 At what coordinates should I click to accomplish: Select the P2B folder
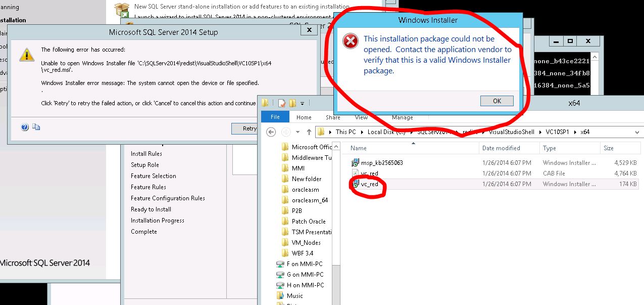point(293,210)
